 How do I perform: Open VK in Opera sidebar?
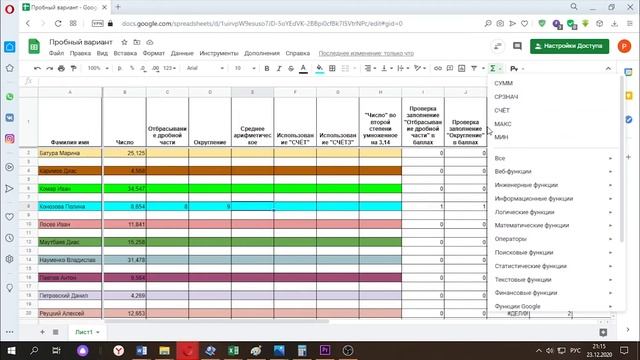click(10, 118)
